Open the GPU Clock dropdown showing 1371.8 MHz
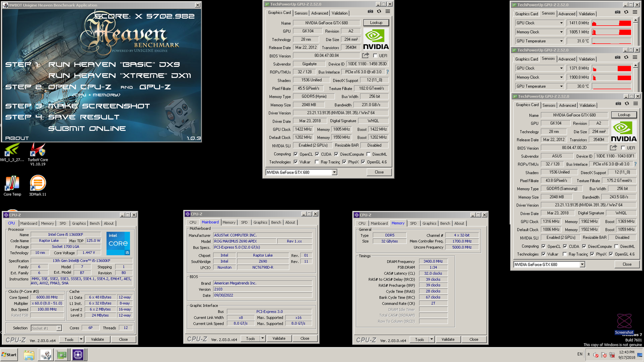 coord(561,68)
